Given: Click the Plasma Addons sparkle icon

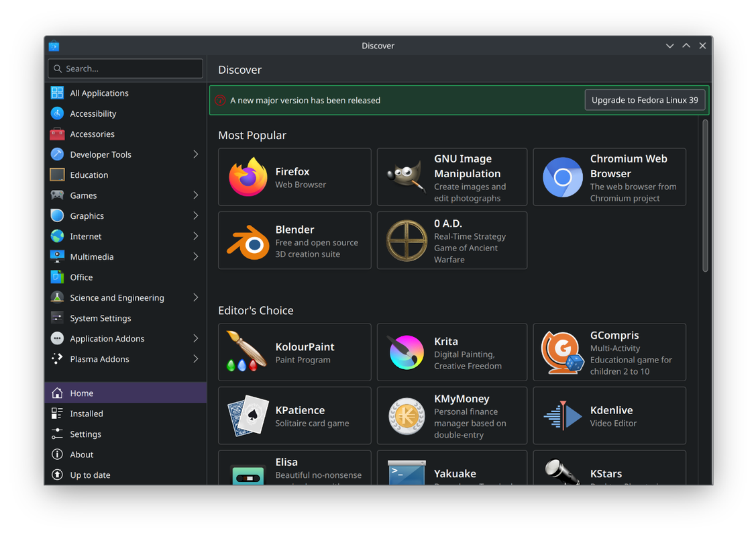Looking at the screenshot, I should (57, 359).
